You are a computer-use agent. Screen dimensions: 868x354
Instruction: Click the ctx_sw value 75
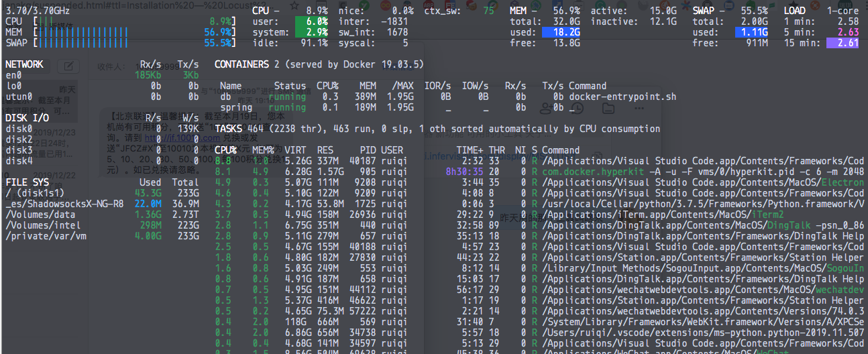(488, 11)
